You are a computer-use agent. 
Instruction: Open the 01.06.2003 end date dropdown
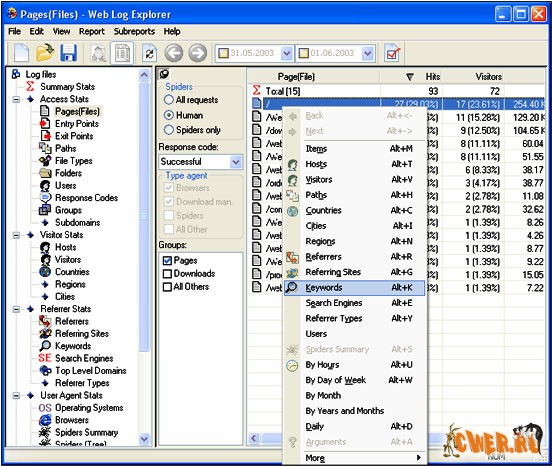tap(368, 53)
